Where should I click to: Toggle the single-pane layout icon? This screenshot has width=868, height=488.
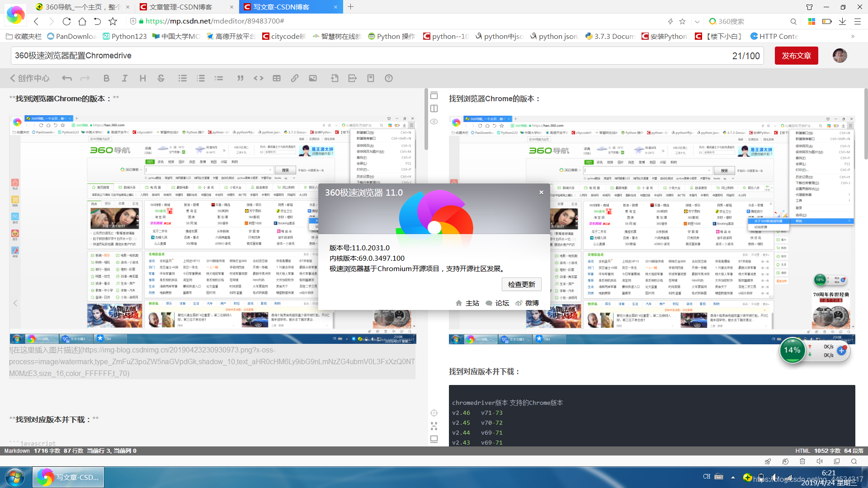434,95
